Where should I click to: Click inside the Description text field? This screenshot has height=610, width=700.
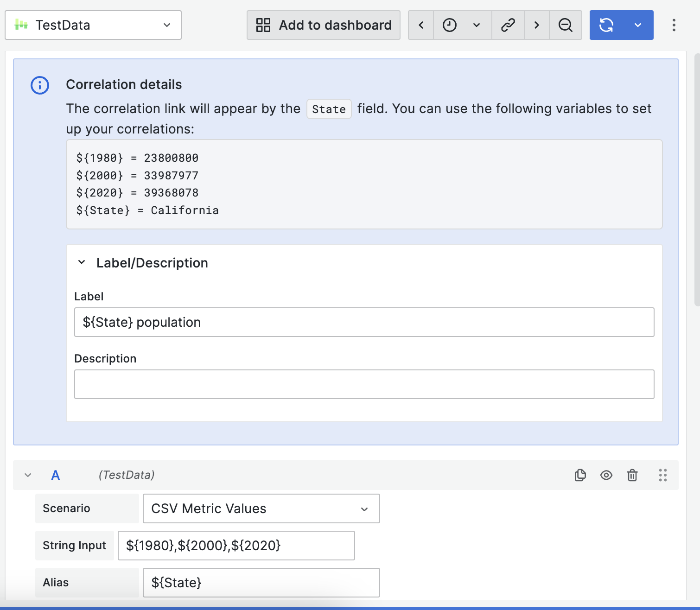(364, 384)
